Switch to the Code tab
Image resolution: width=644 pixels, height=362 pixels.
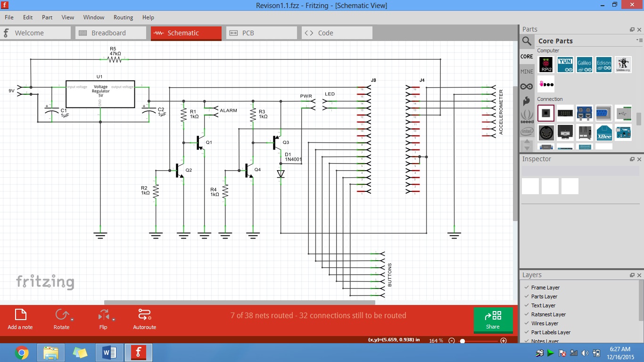point(337,33)
